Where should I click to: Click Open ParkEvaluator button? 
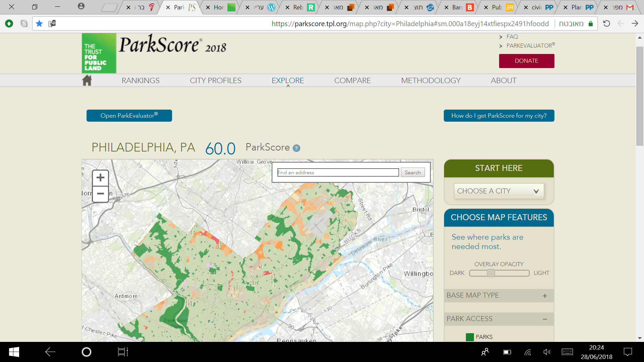click(x=129, y=116)
